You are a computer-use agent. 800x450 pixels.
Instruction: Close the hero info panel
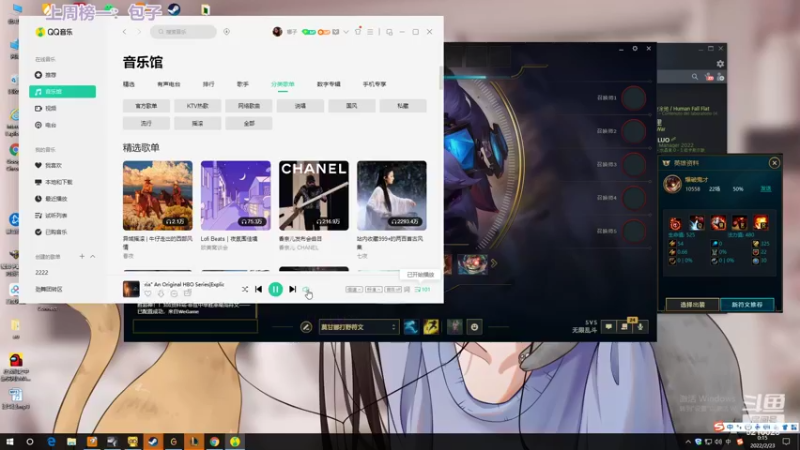(774, 163)
